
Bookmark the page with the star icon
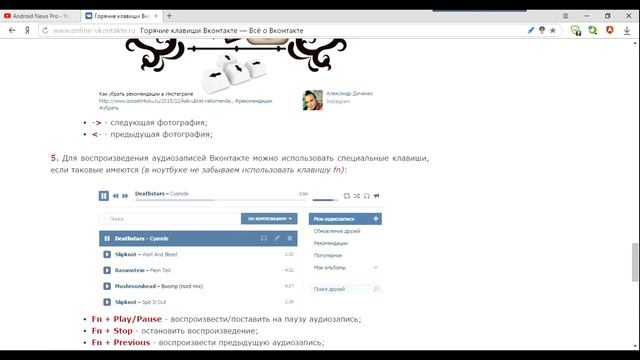553,30
